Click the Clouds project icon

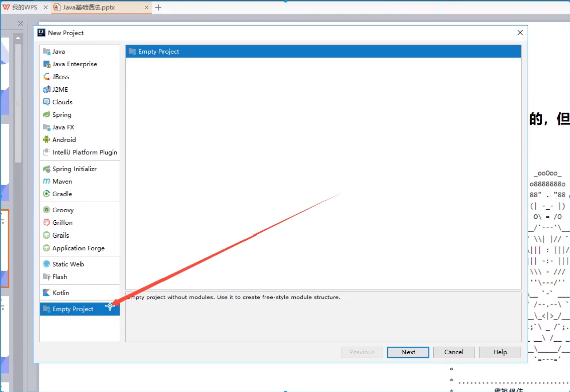pos(46,102)
